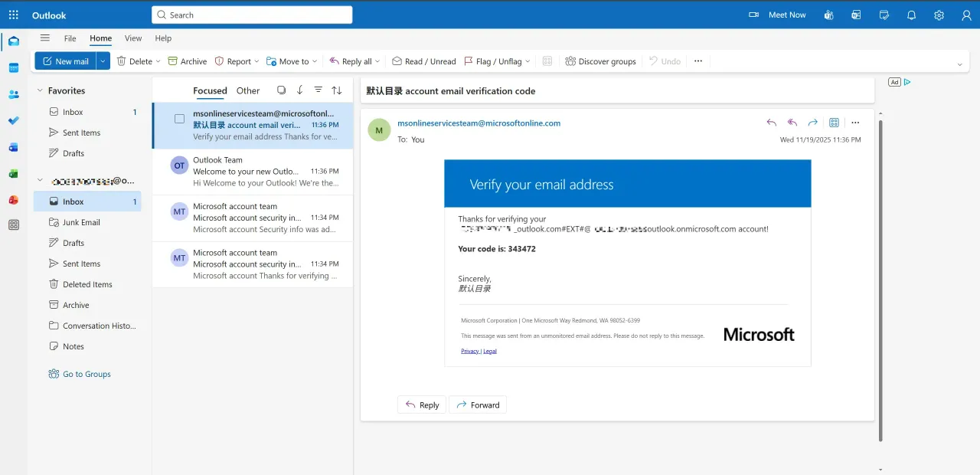Select Deleted Items folder
This screenshot has height=475, width=980.
pos(87,284)
